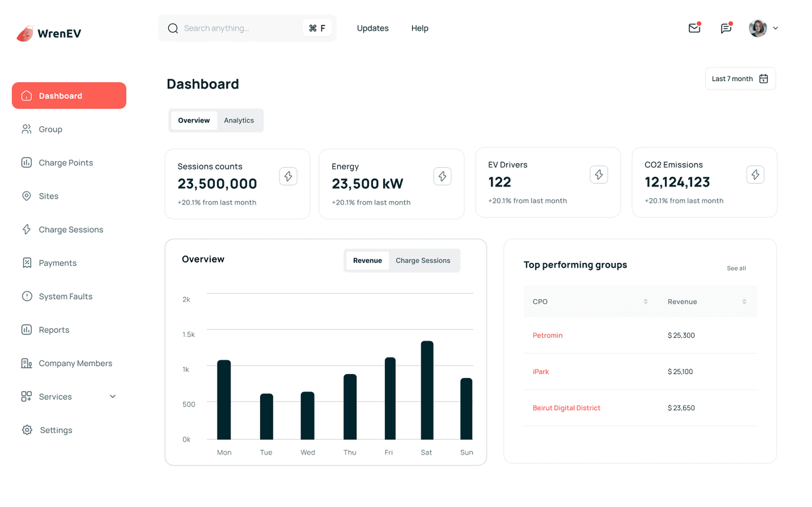Click the Dashboard home icon in sidebar
This screenshot has height=507, width=812.
pyautogui.click(x=26, y=96)
